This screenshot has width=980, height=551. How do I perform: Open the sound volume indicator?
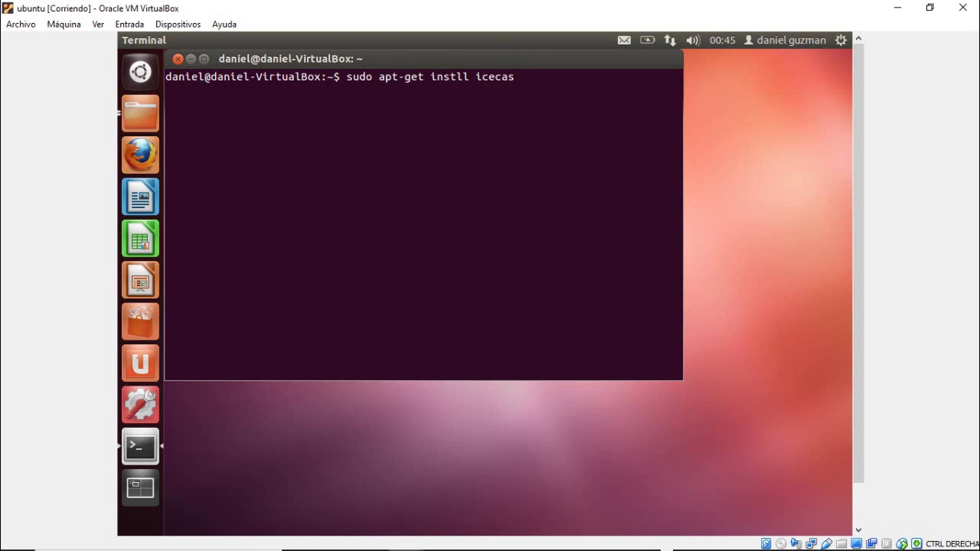click(693, 41)
